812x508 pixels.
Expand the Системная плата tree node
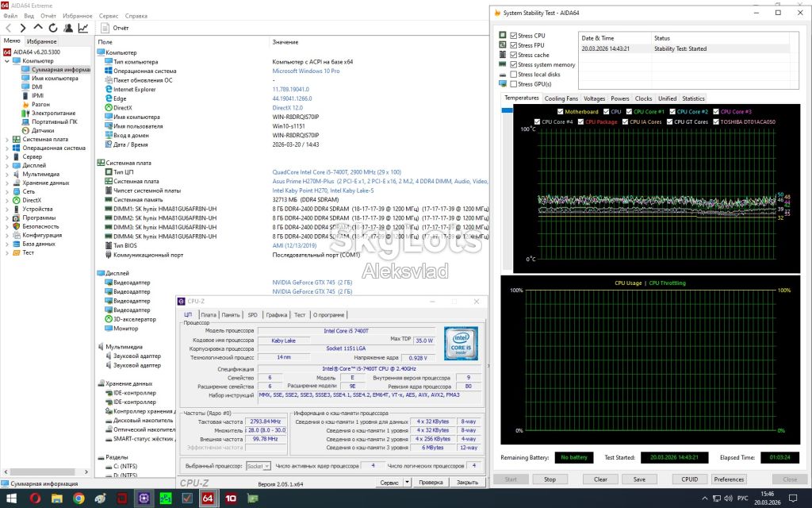[x=6, y=139]
